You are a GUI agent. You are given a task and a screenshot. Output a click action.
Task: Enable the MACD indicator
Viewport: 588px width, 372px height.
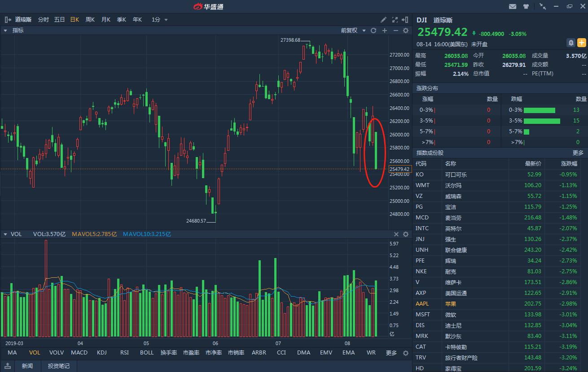[79, 353]
